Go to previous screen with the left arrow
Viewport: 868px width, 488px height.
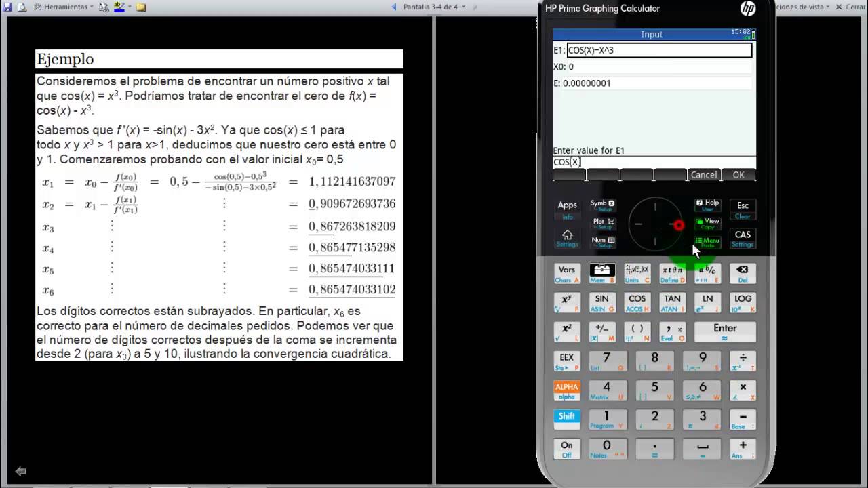click(395, 7)
